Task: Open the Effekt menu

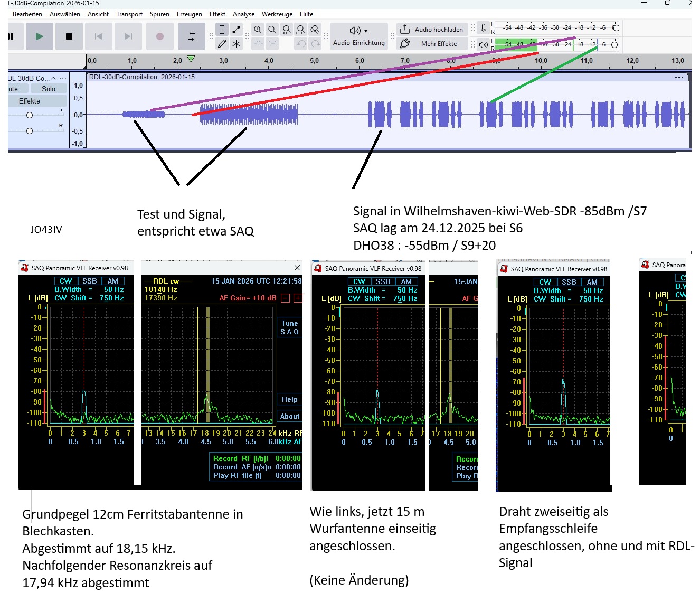Action: point(217,14)
